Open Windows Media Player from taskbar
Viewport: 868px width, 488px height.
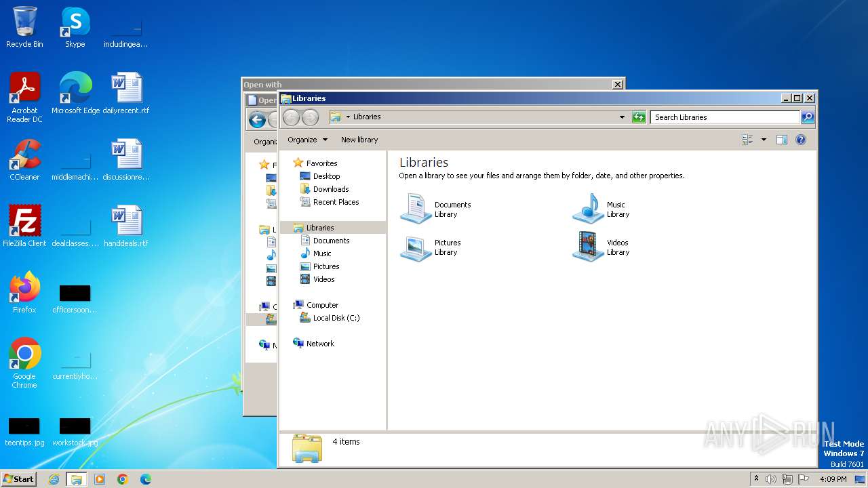tap(100, 479)
